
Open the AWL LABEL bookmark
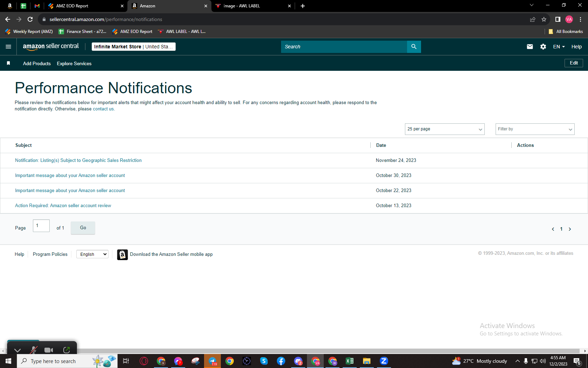coord(182,32)
